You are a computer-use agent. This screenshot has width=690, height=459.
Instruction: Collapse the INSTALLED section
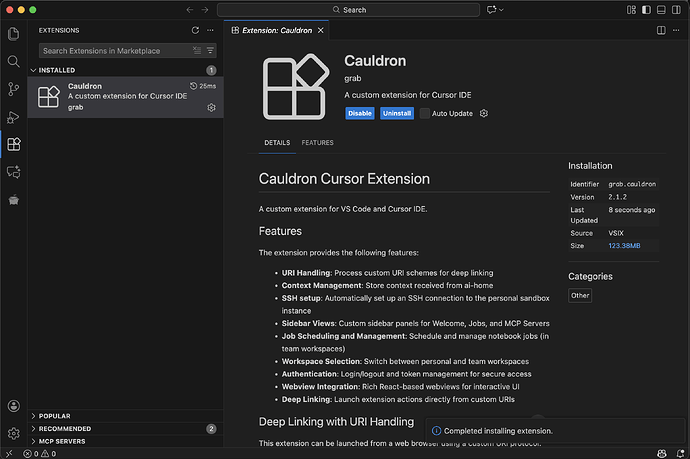tap(56, 70)
